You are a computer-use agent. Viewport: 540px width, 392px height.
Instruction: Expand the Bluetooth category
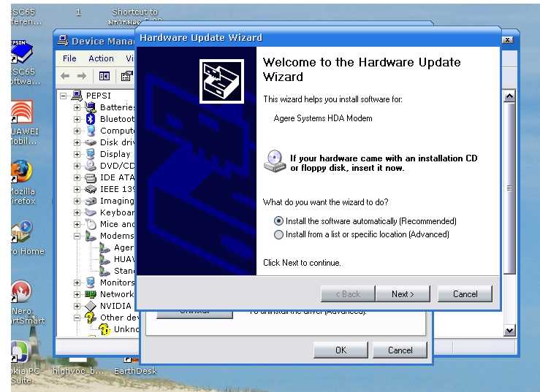point(77,119)
